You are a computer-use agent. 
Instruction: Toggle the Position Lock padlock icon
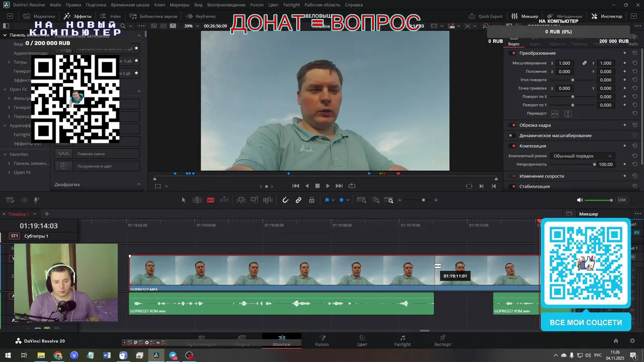(312, 200)
